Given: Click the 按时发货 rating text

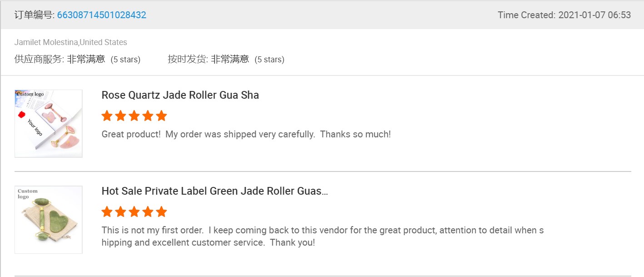Looking at the screenshot, I should pos(226,59).
